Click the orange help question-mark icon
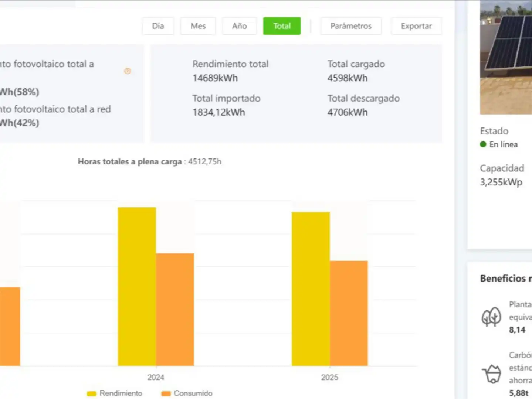The image size is (532, 399). click(128, 71)
